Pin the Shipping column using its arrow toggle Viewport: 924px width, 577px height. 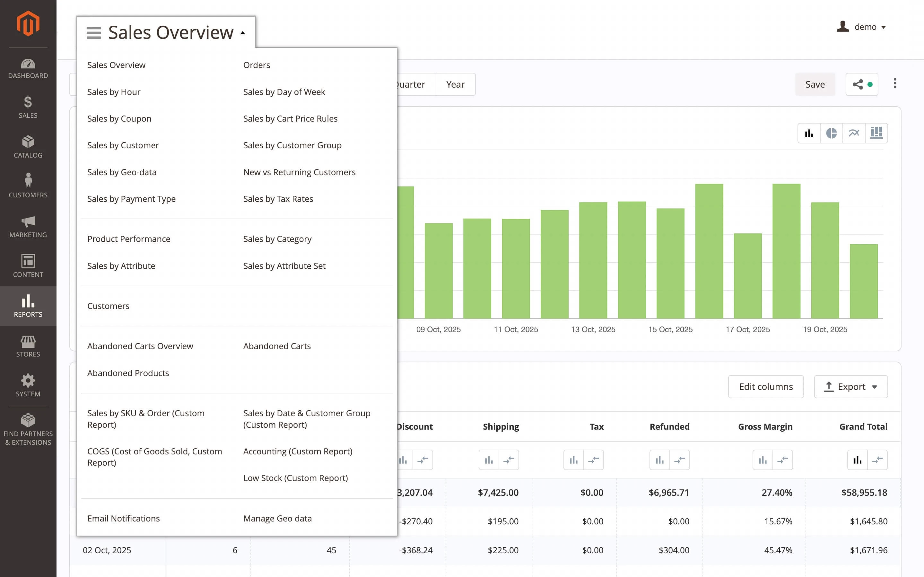coord(510,460)
